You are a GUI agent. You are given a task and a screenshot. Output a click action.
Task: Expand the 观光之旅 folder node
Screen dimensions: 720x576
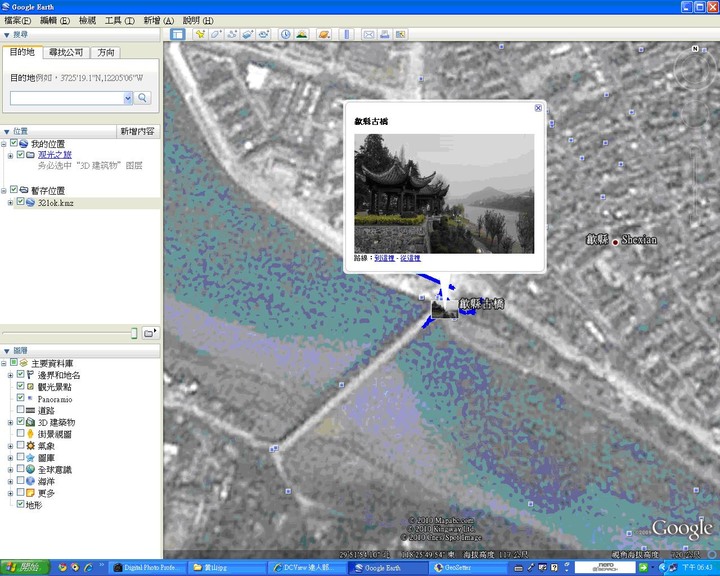[10, 156]
